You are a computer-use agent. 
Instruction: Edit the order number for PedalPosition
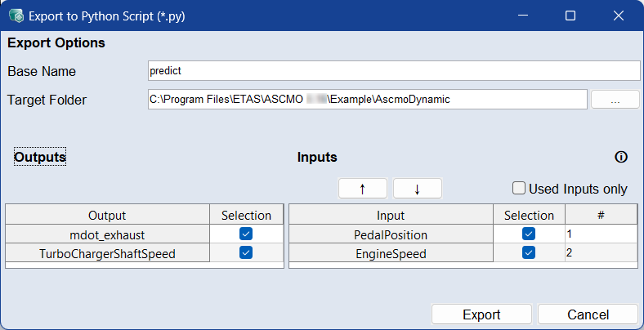pyautogui.click(x=600, y=234)
